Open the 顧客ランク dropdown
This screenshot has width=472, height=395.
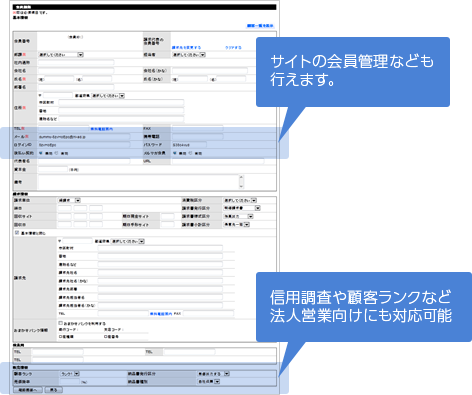(70, 374)
